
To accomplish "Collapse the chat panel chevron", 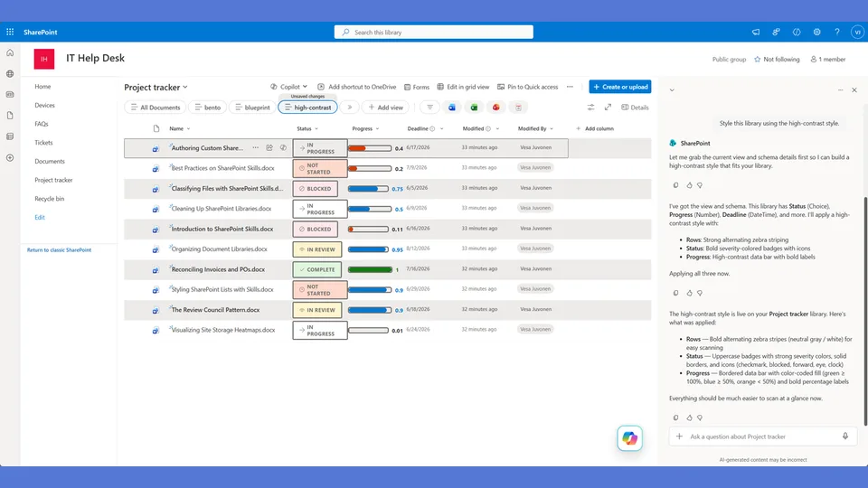I will [x=672, y=89].
